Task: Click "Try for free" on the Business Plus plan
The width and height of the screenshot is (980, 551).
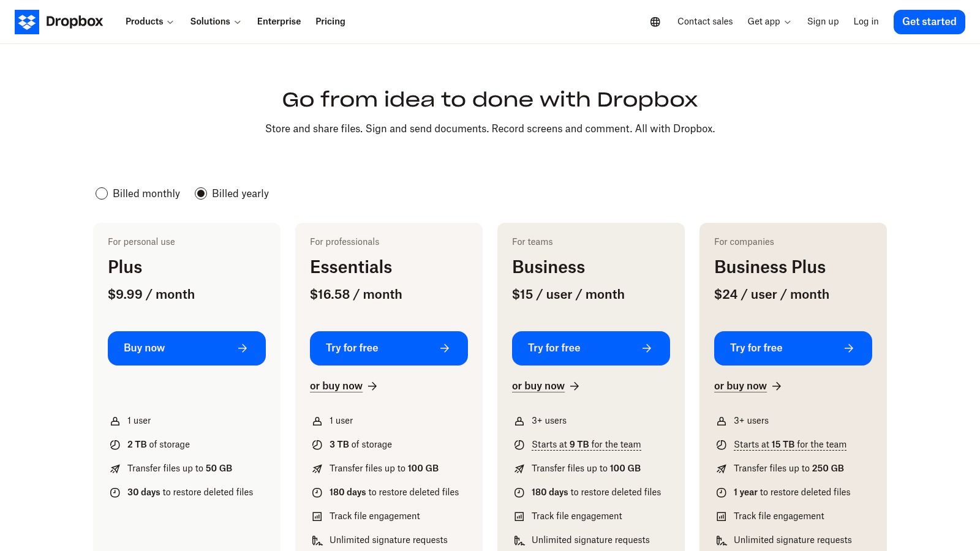Action: pos(793,348)
